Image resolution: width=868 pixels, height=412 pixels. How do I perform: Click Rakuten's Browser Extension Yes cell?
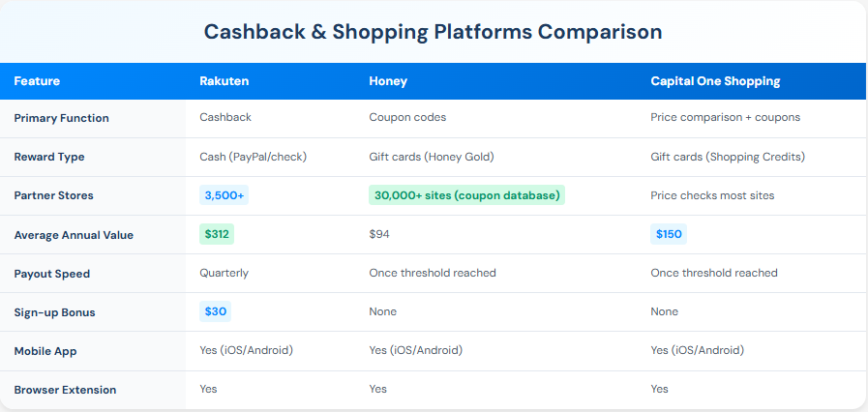click(208, 390)
